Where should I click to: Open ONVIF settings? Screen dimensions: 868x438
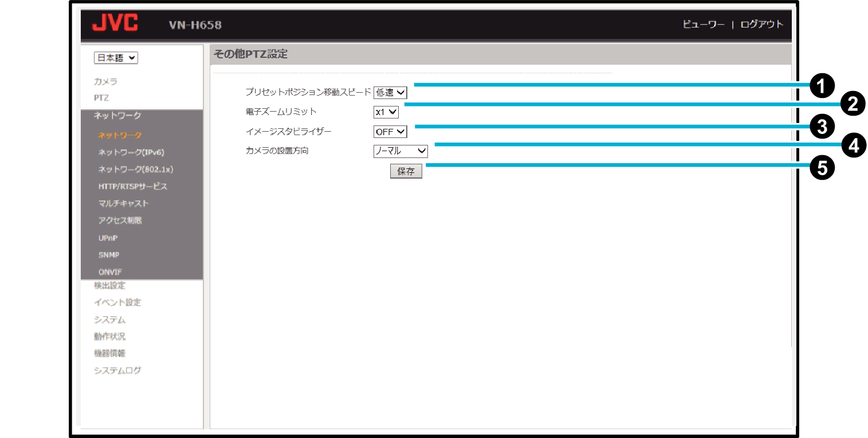110,272
